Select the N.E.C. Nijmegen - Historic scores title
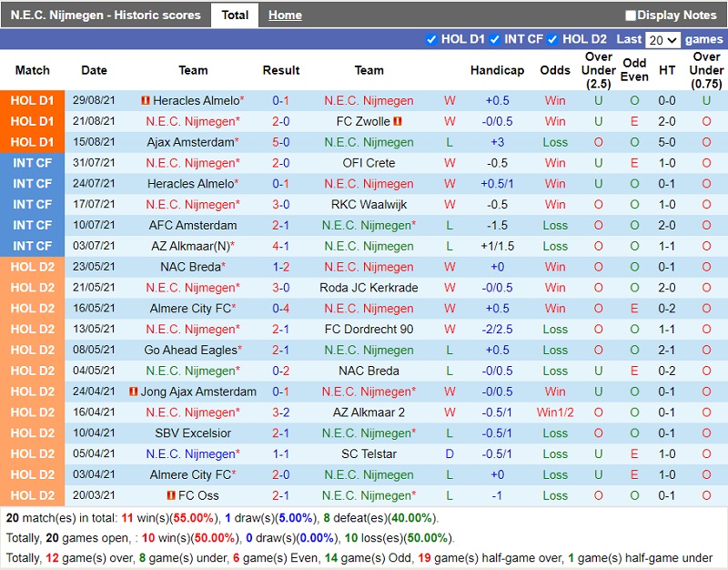The height and width of the screenshot is (570, 728). 106,15
